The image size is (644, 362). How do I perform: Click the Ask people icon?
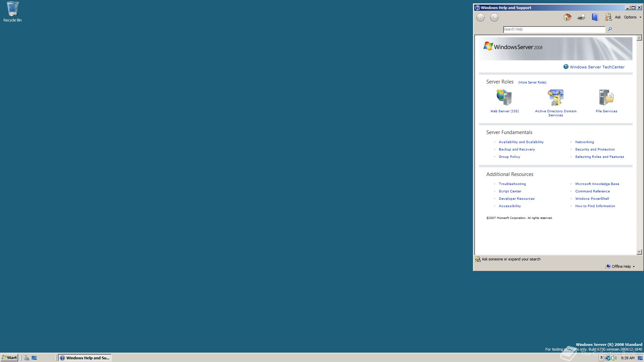[608, 17]
